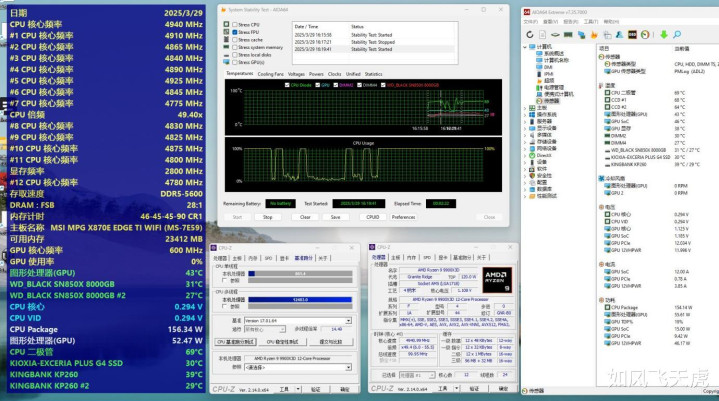Click the user silhouette toolbar icon in AIDA64
The image size is (719, 401).
coord(619,34)
